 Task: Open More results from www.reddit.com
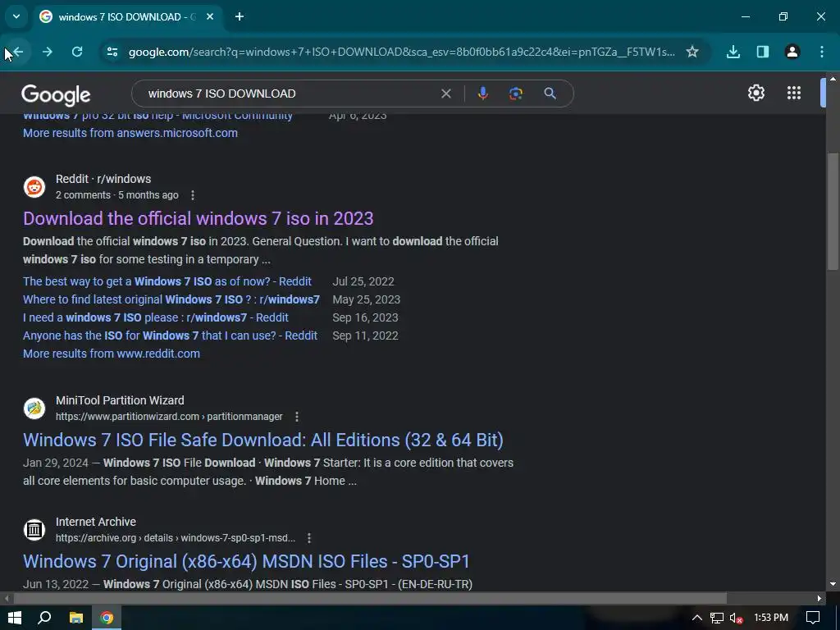pyautogui.click(x=112, y=354)
